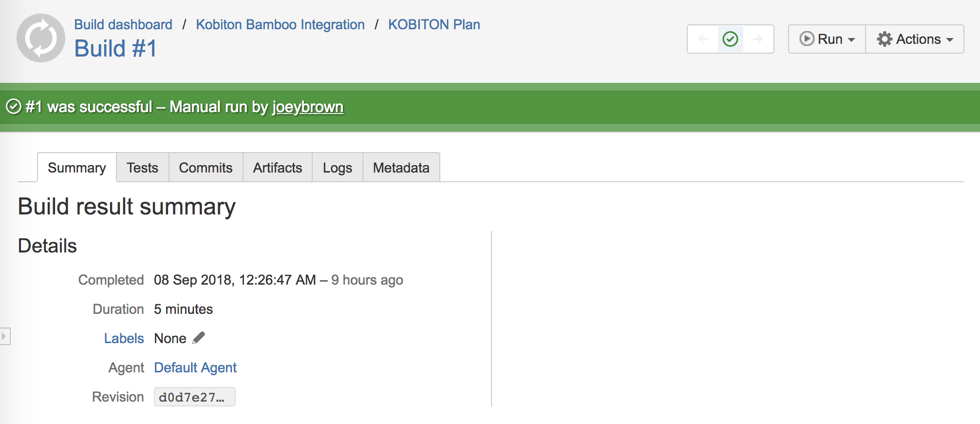Edit labels using the pencil icon
This screenshot has height=424, width=980.
[199, 338]
